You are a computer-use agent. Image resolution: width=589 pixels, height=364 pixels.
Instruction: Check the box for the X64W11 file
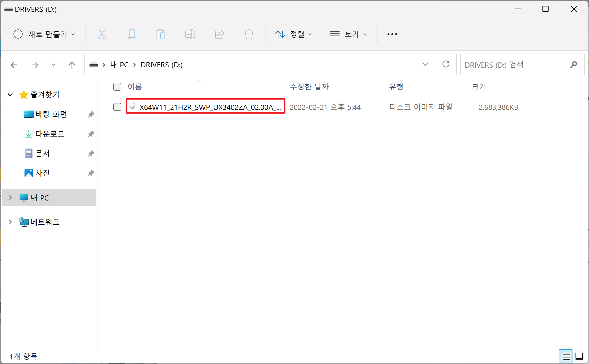(117, 107)
